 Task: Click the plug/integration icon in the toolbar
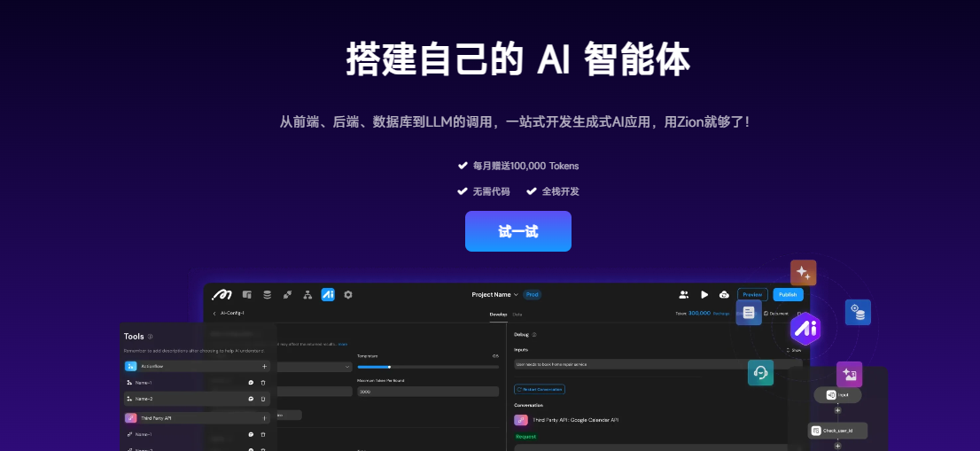coord(287,294)
